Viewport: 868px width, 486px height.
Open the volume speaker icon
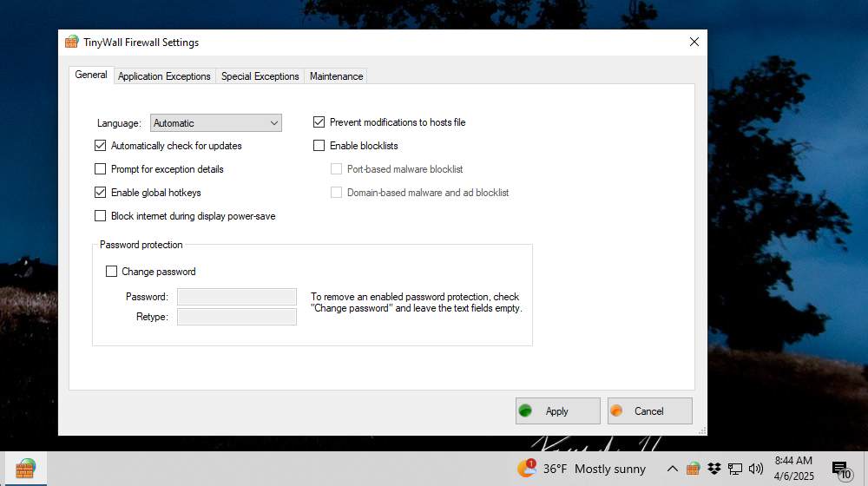756,469
